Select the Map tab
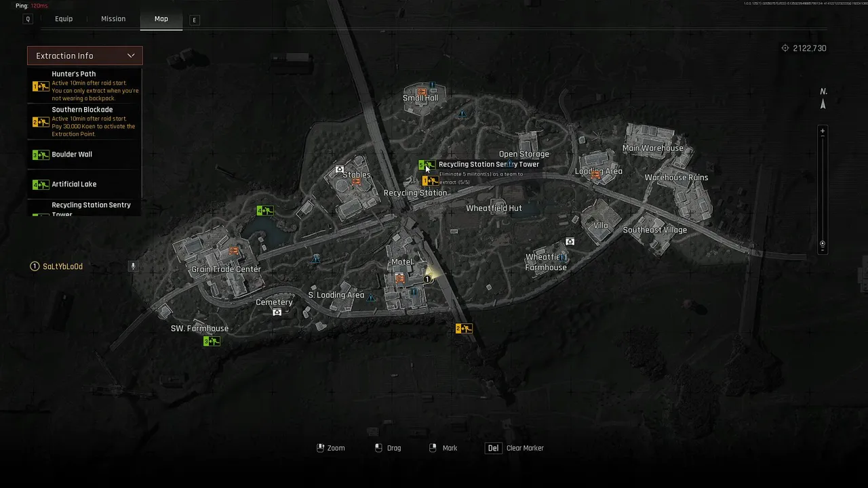The image size is (868, 488). click(x=161, y=19)
